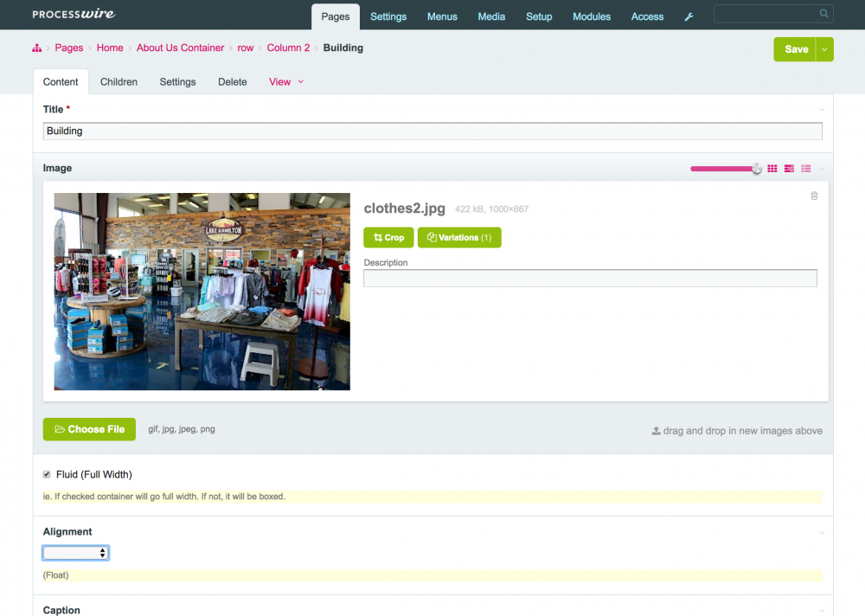Click the Crop button
The height and width of the screenshot is (616, 865).
[x=388, y=237]
